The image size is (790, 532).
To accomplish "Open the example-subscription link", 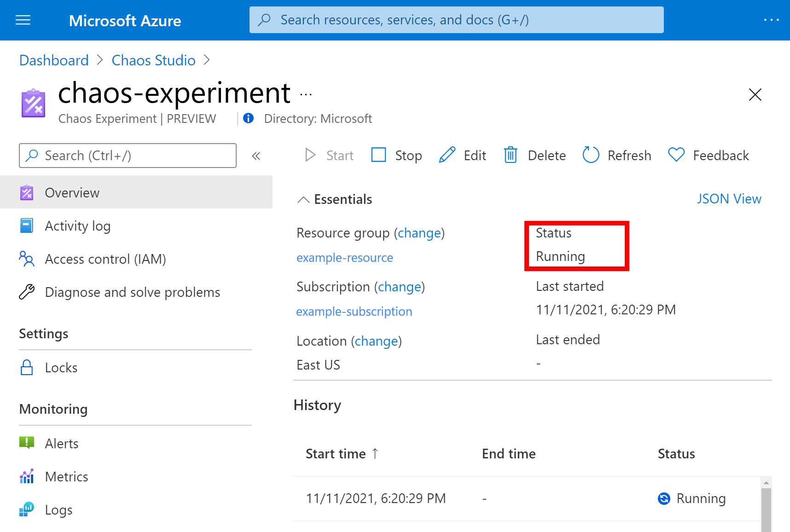I will (354, 311).
